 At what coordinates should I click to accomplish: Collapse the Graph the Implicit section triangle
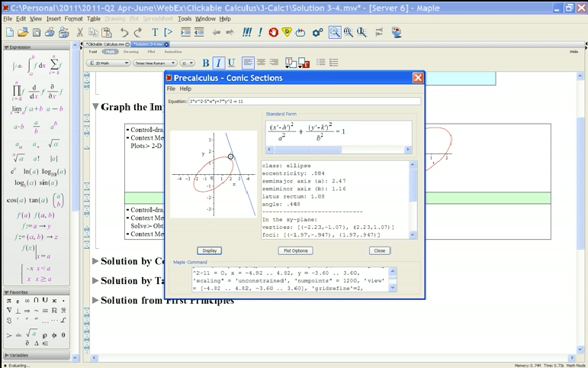pyautogui.click(x=95, y=108)
